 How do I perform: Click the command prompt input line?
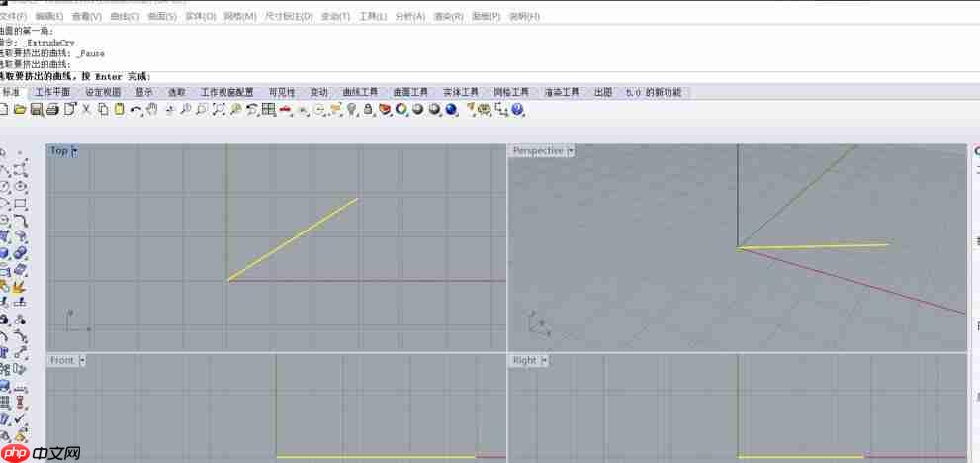tap(490, 76)
